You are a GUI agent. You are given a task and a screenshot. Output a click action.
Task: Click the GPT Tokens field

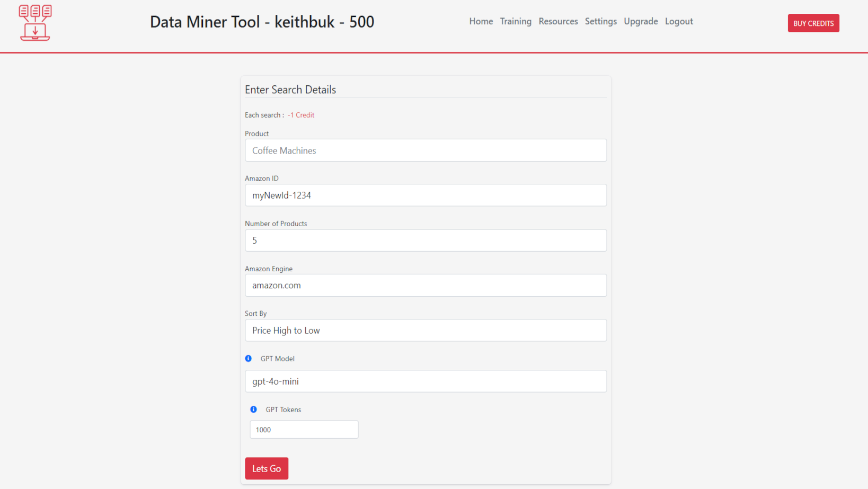point(304,429)
